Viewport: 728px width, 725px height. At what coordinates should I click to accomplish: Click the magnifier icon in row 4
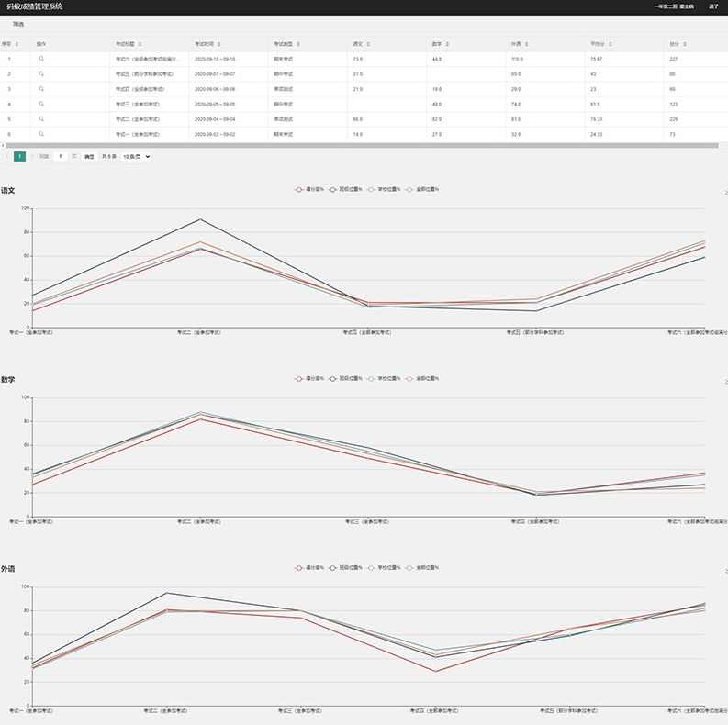point(41,105)
